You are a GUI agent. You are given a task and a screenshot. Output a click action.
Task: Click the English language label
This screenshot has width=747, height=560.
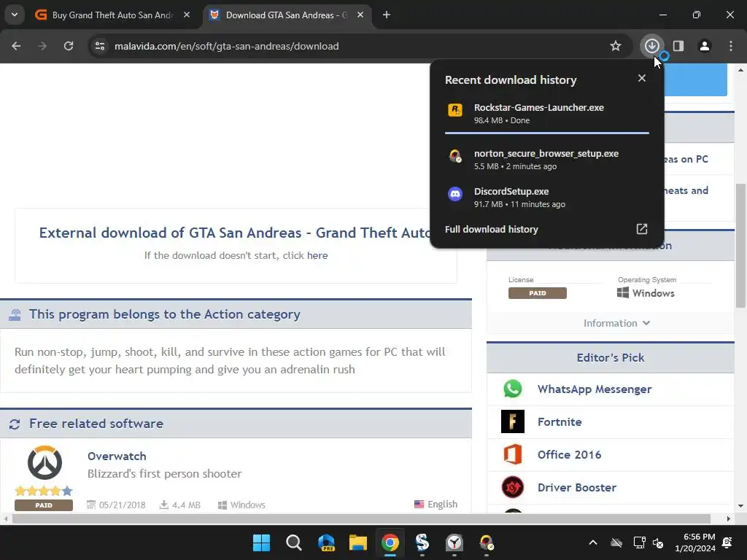coord(436,505)
